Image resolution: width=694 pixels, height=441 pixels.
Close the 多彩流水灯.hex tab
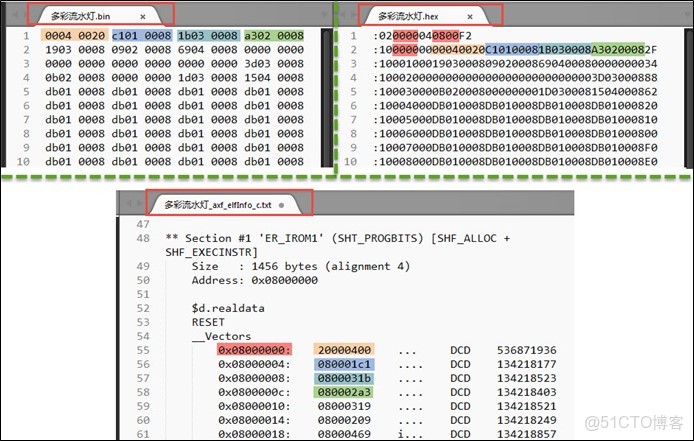[470, 17]
